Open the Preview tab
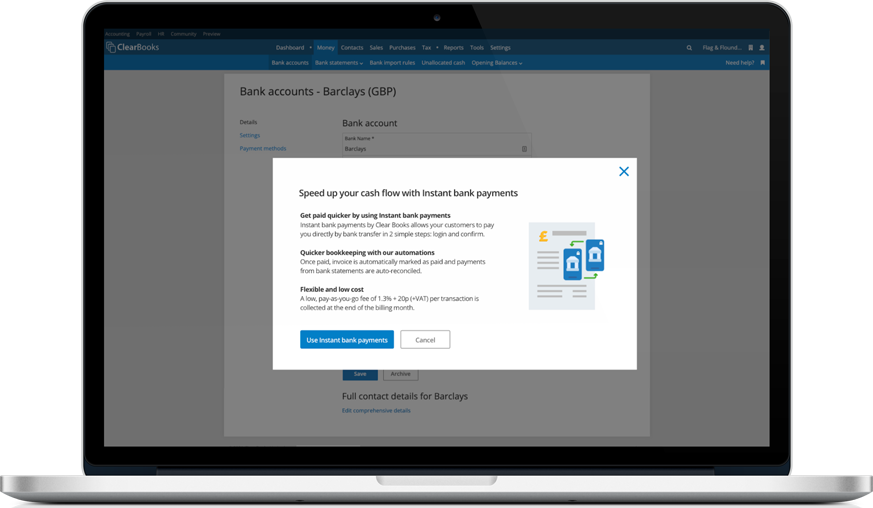Viewport: 873px width, 508px height. click(x=212, y=34)
